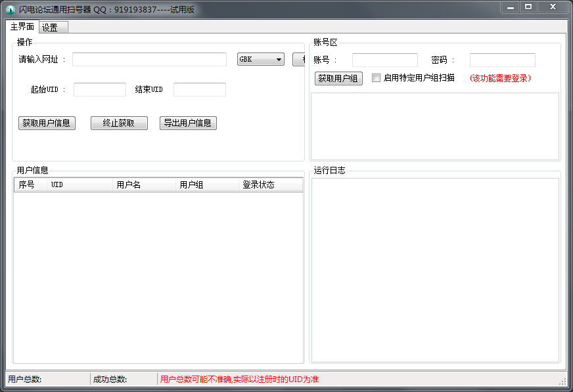Image resolution: width=573 pixels, height=392 pixels.
Task: Click the 成功总数 status bar entry
Action: tap(124, 380)
